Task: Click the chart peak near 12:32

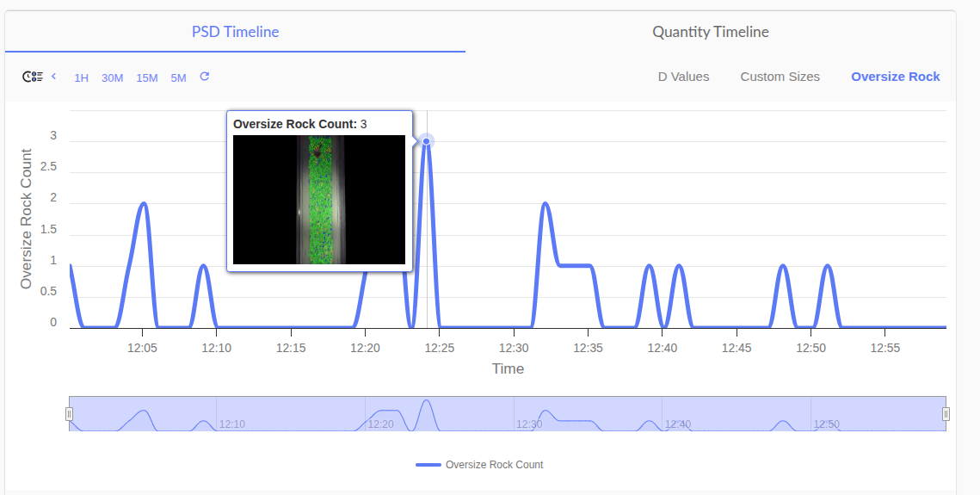Action: [545, 204]
